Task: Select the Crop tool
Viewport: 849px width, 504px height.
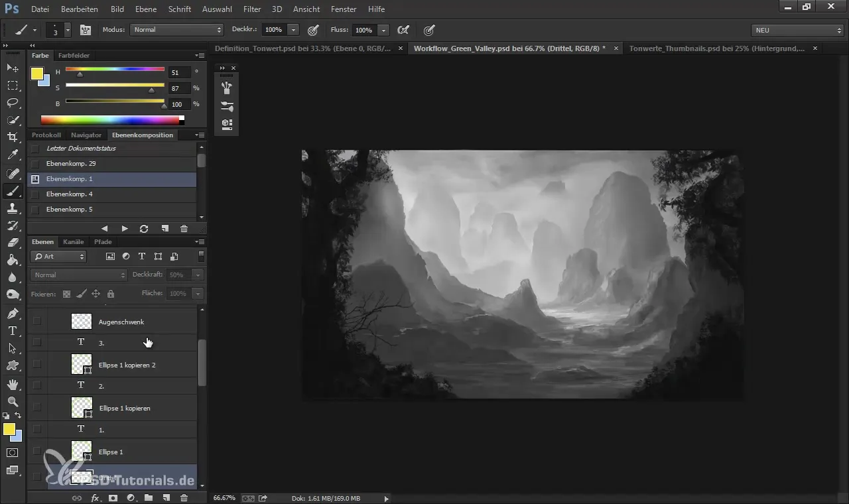Action: point(13,137)
